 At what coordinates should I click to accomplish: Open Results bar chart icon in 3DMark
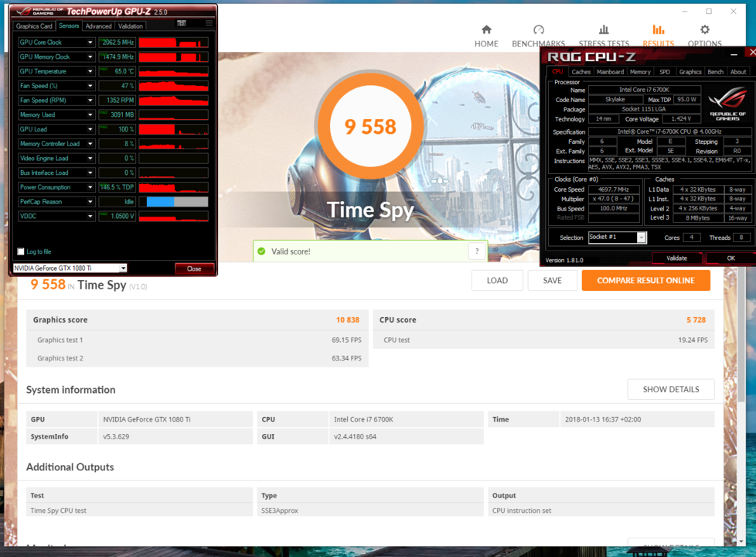(x=658, y=30)
